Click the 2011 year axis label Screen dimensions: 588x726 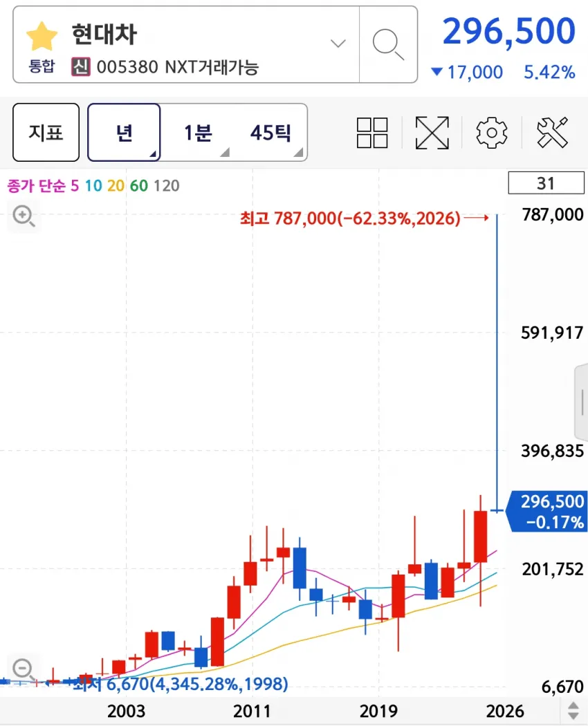click(x=252, y=711)
